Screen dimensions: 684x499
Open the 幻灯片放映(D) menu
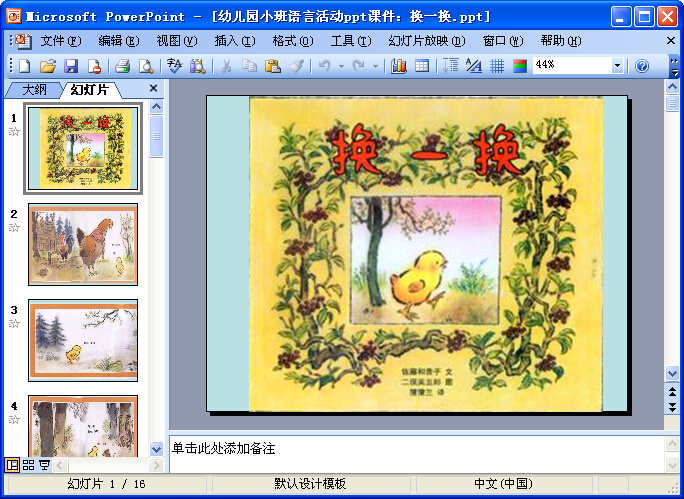(427, 41)
